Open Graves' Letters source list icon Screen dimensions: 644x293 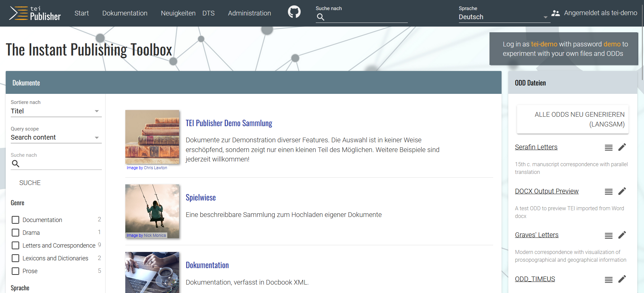tap(608, 235)
